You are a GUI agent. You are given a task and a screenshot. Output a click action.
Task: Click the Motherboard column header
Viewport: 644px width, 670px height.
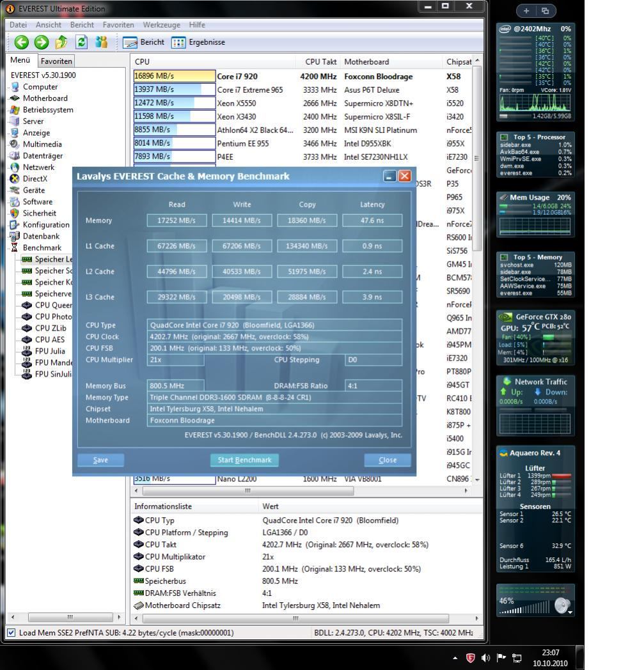(x=392, y=62)
